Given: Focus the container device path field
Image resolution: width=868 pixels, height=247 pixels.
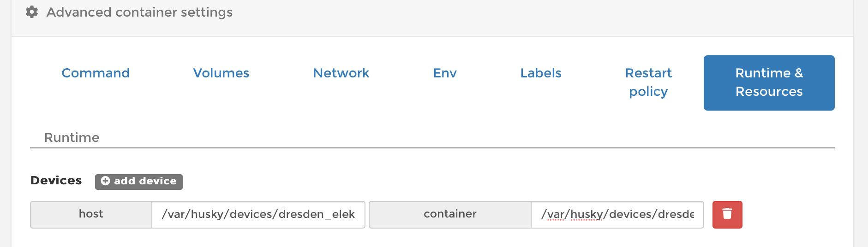Looking at the screenshot, I should tap(617, 214).
